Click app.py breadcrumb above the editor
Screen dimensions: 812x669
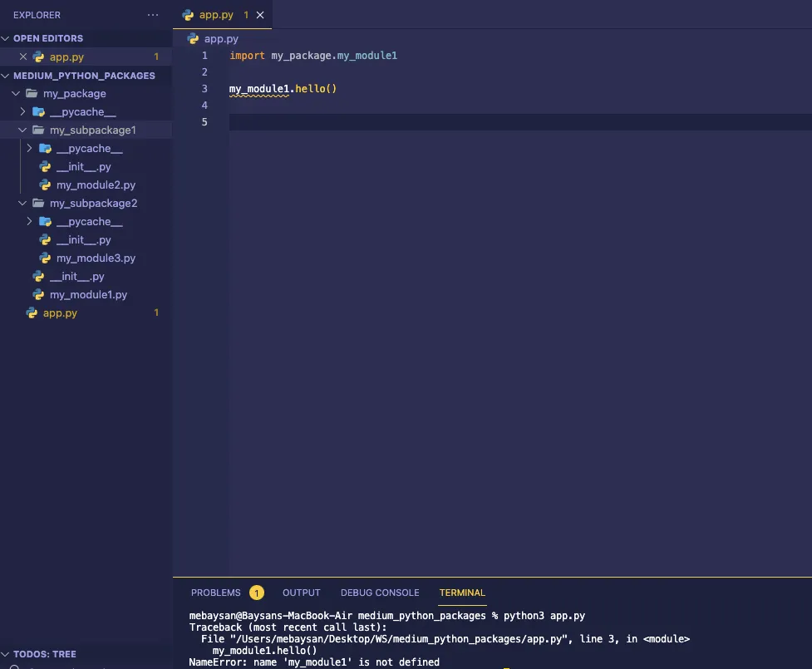click(221, 38)
